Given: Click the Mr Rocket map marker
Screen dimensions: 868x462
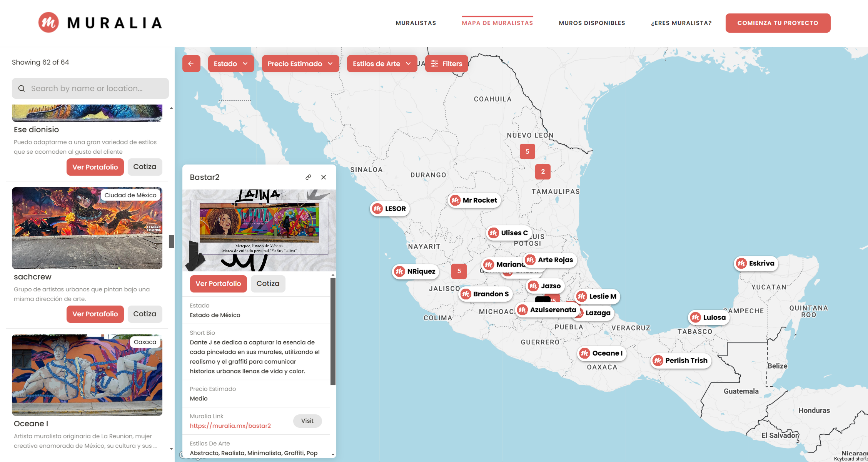Looking at the screenshot, I should [x=474, y=200].
